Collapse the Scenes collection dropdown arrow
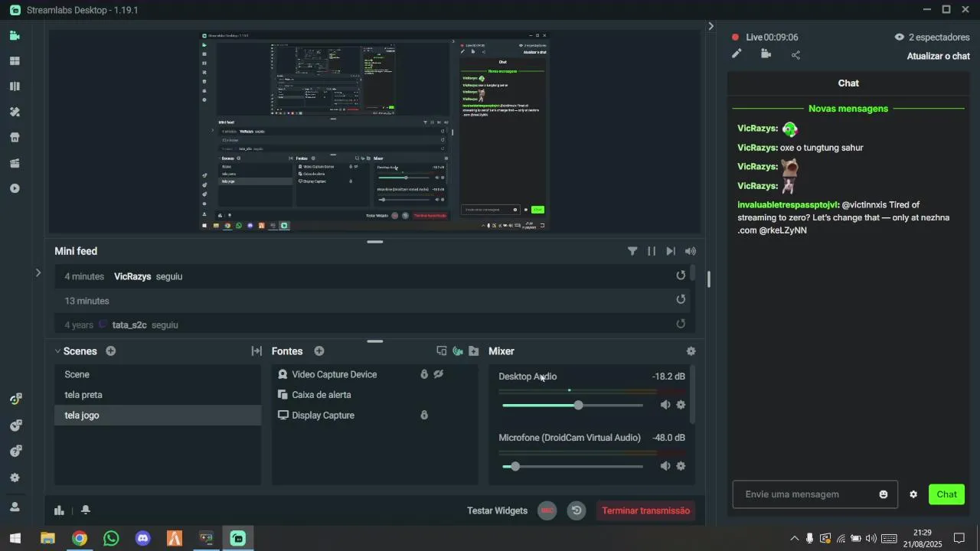This screenshot has width=980, height=551. pos(57,351)
